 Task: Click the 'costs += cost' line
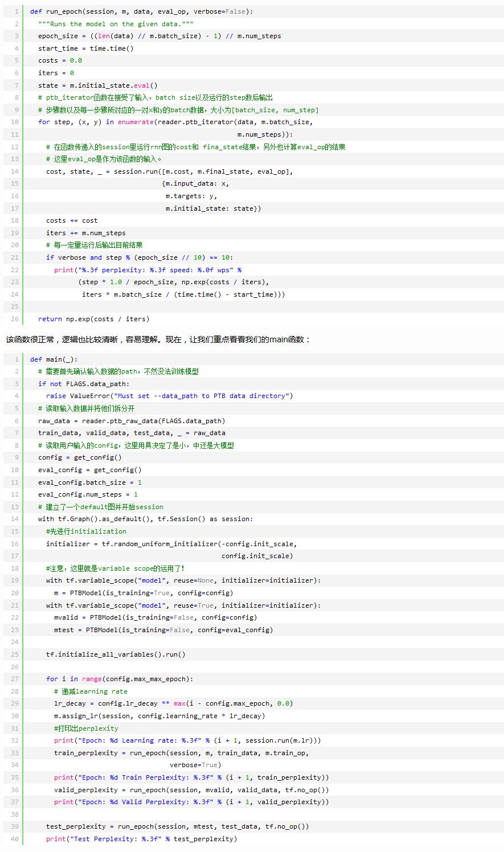pyautogui.click(x=72, y=220)
